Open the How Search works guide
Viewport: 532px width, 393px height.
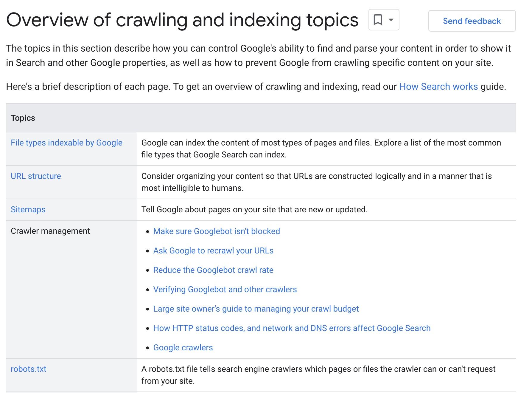438,87
